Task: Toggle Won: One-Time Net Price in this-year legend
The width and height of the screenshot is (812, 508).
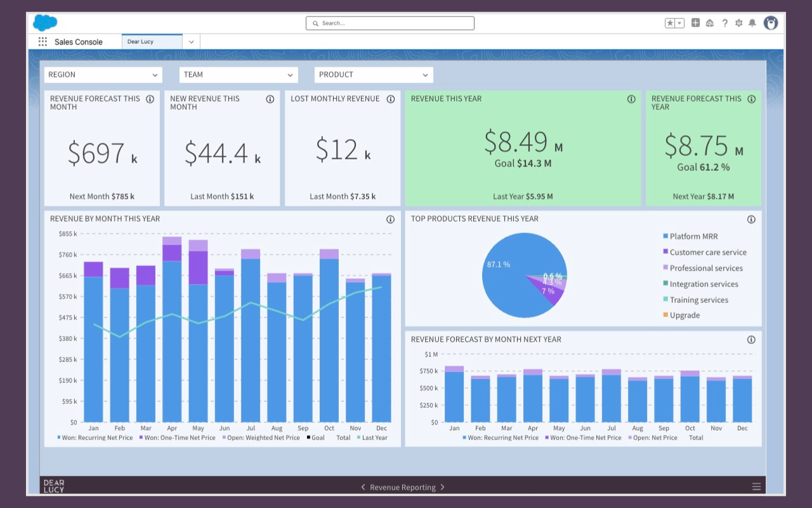Action: click(x=178, y=438)
